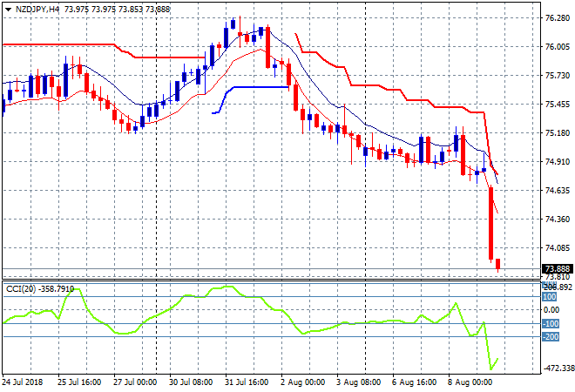Click the 76.280 price axis label
Screen dimensions: 575x392
(555, 17)
